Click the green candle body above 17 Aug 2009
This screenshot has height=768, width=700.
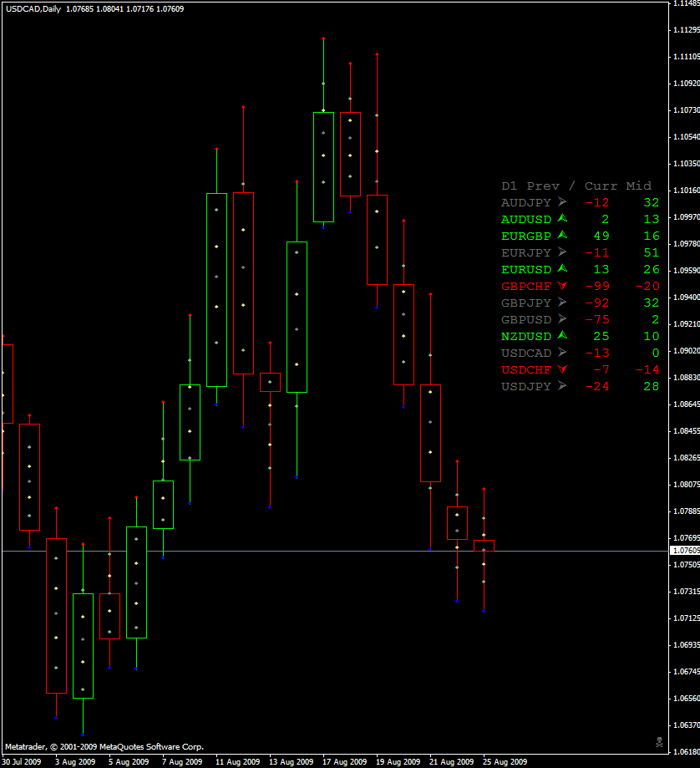click(323, 167)
